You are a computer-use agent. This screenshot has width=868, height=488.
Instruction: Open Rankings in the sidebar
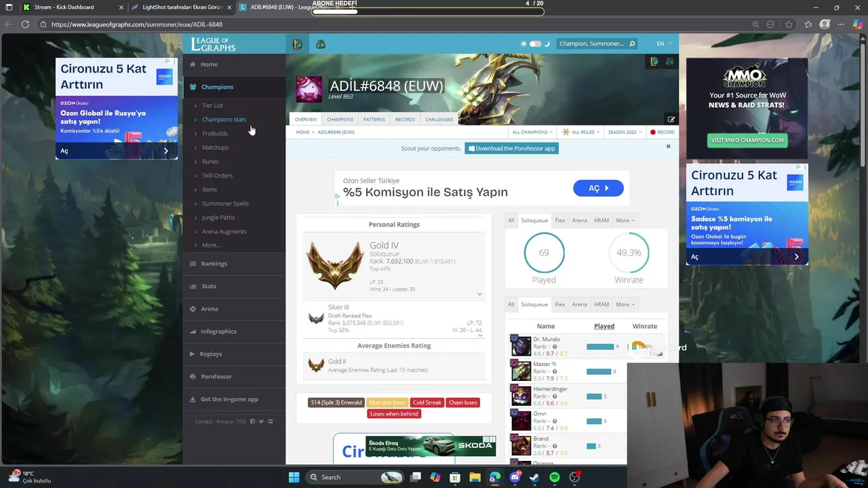tap(234, 264)
